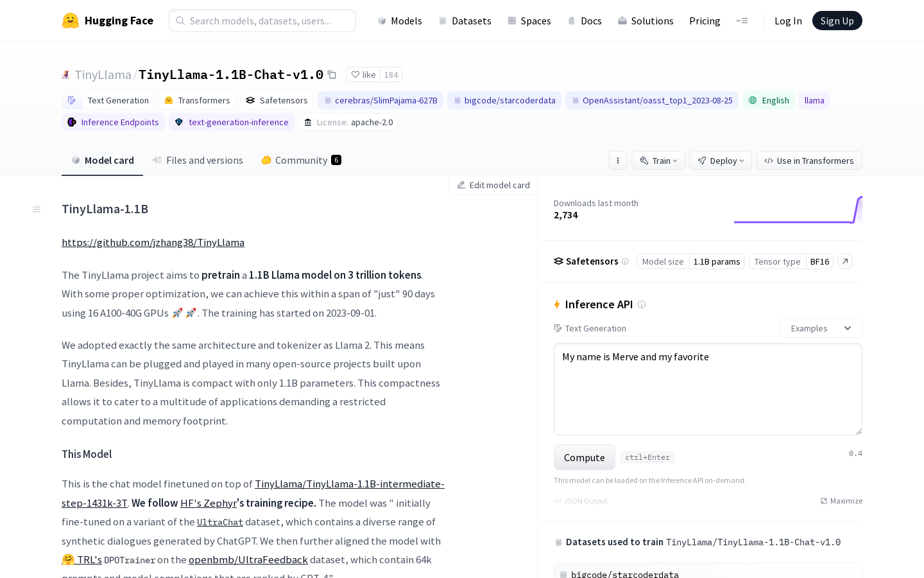
Task: Click the Hugging Face logo emoji
Action: coord(71,21)
